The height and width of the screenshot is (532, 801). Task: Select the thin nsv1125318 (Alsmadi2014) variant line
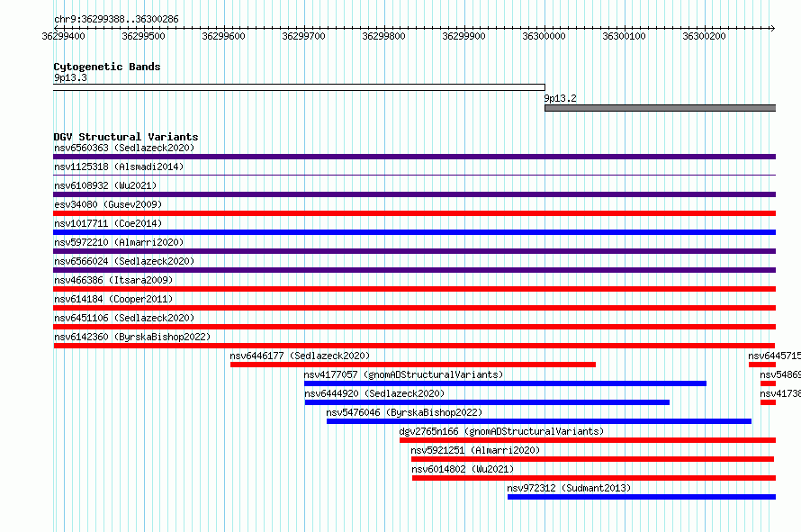pos(414,176)
